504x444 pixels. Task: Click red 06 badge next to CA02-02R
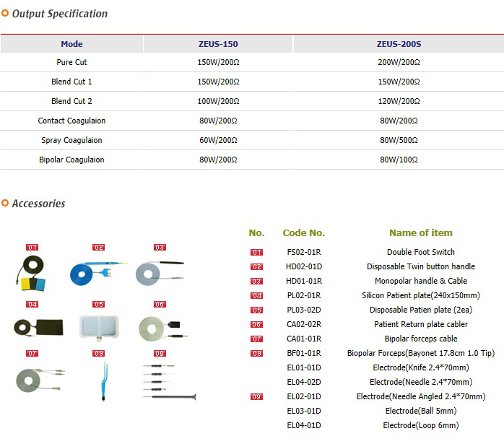(x=256, y=325)
